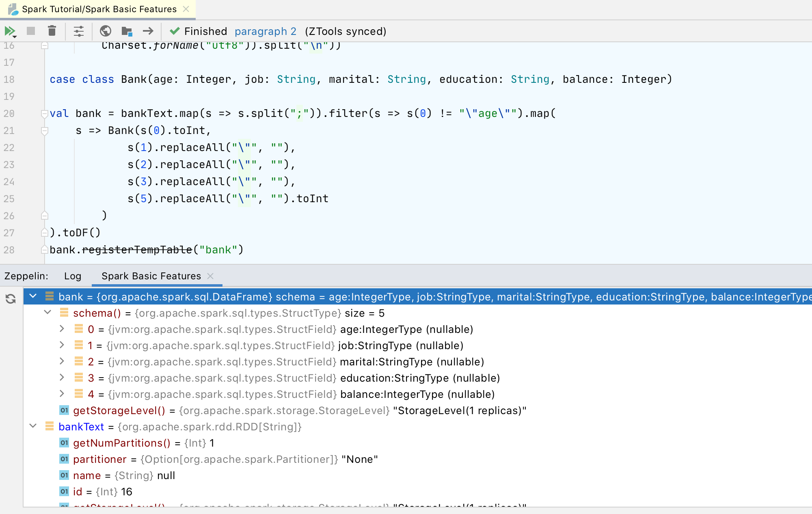Viewport: 812px width, 514px height.
Task: Click the 01 icon beside partitioner
Action: (64, 459)
